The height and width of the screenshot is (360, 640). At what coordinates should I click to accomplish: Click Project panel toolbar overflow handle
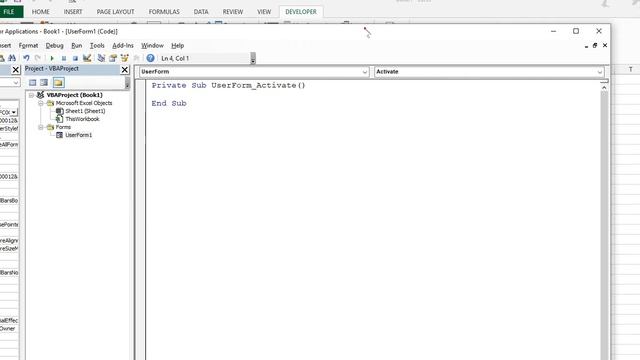pyautogui.click(x=127, y=83)
